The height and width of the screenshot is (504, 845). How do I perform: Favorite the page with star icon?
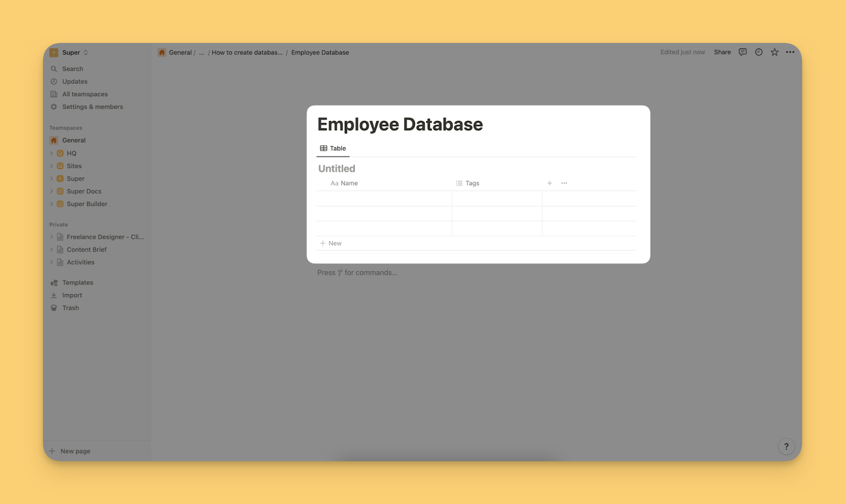[x=774, y=52]
